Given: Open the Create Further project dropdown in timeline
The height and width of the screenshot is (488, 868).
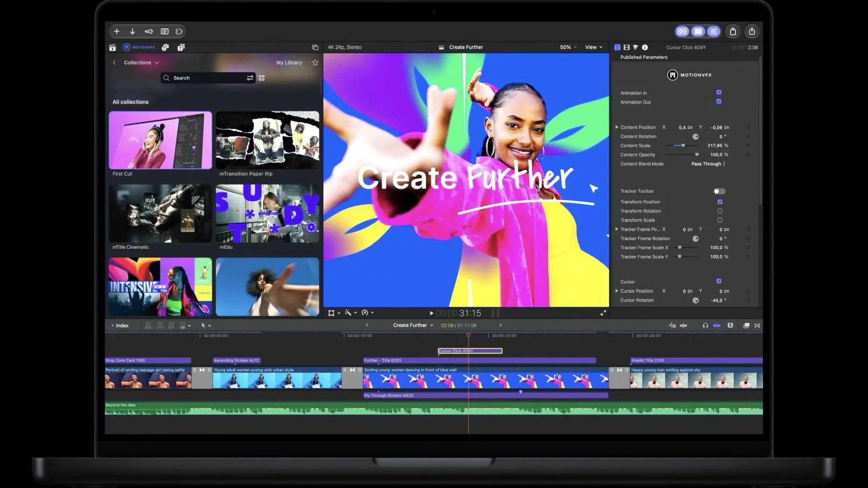Looking at the screenshot, I should 413,325.
